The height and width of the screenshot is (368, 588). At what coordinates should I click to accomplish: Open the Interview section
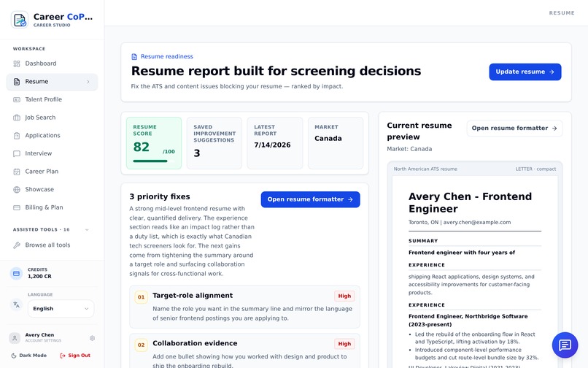point(52,153)
